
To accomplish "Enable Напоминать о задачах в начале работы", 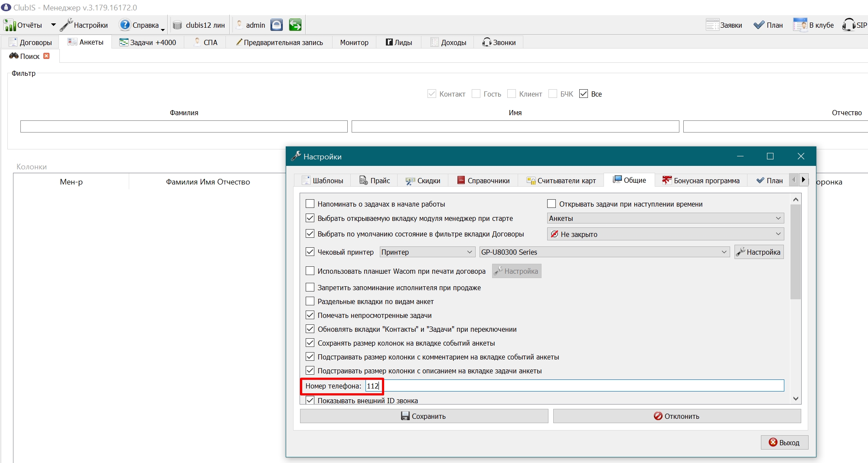I will (310, 204).
